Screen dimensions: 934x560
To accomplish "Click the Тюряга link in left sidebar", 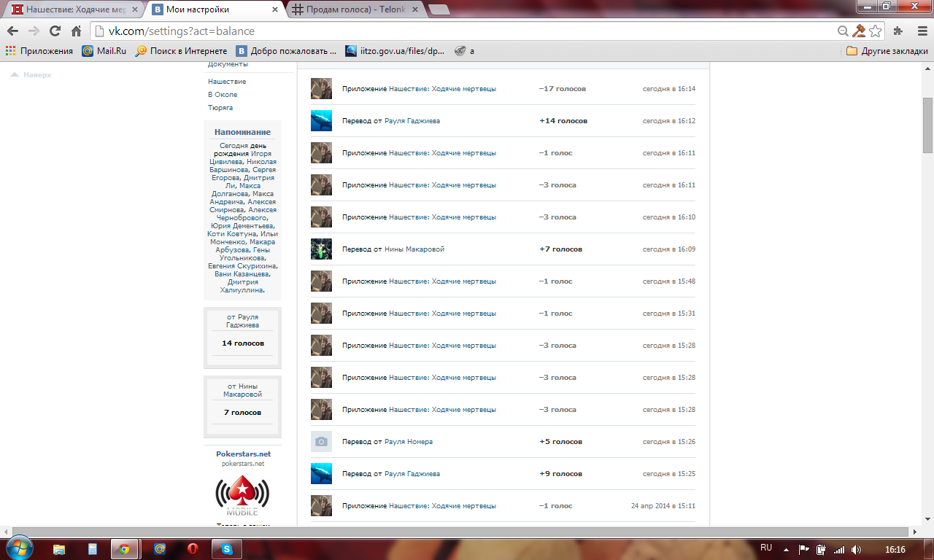I will coord(220,108).
